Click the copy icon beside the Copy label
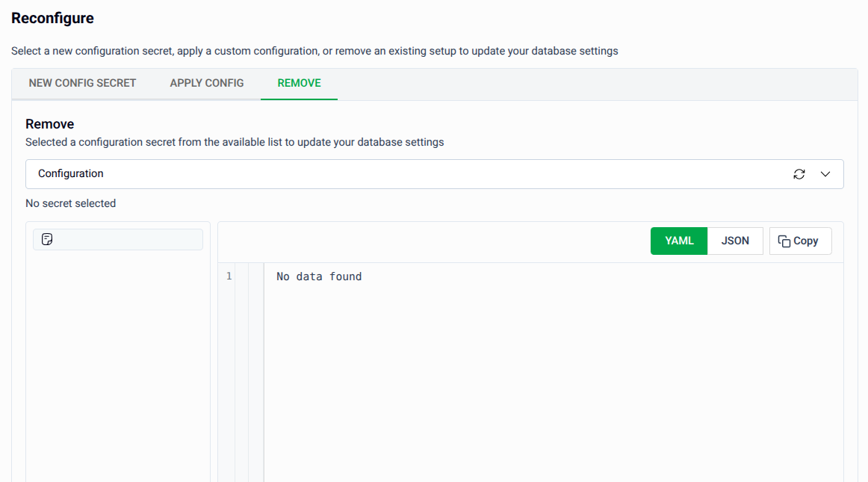Image resolution: width=868 pixels, height=482 pixels. click(x=784, y=241)
